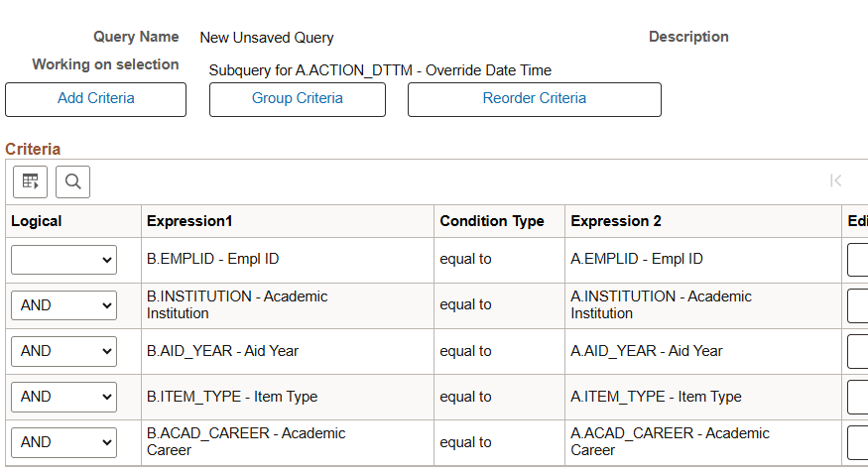Open Logical dropdown for B.EMPLID row
Screen dimensions: 868x472
pyautogui.click(x=63, y=260)
